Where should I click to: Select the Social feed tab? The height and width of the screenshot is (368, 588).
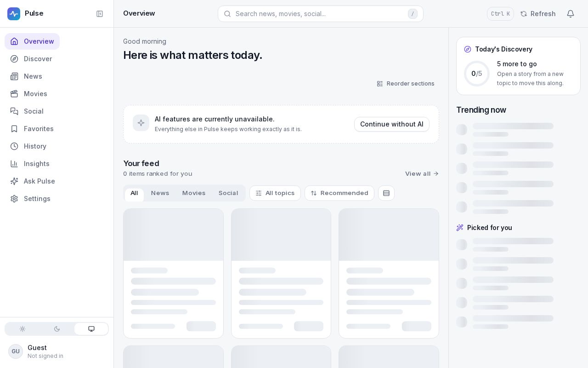point(228,193)
